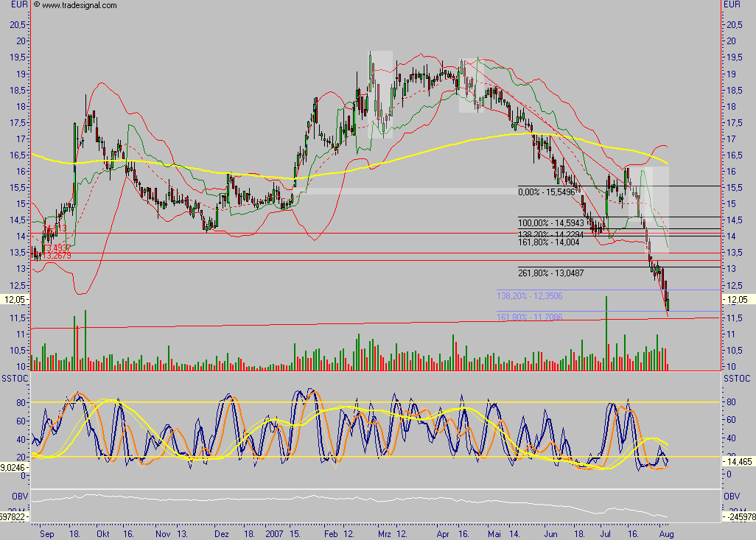The height and width of the screenshot is (540, 756).
Task: Click the Sep label on the date axis
Action: click(x=48, y=533)
